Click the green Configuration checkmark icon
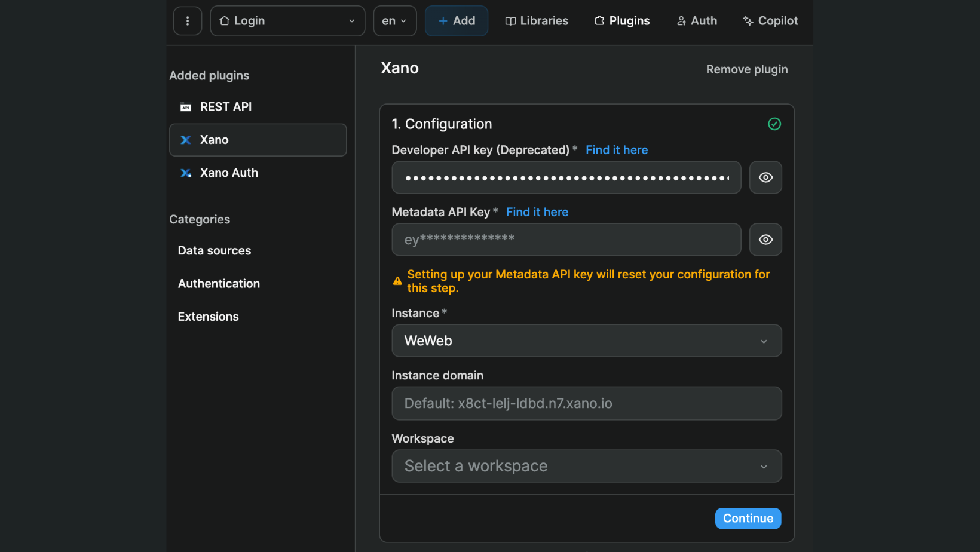Image resolution: width=980 pixels, height=552 pixels. [774, 124]
